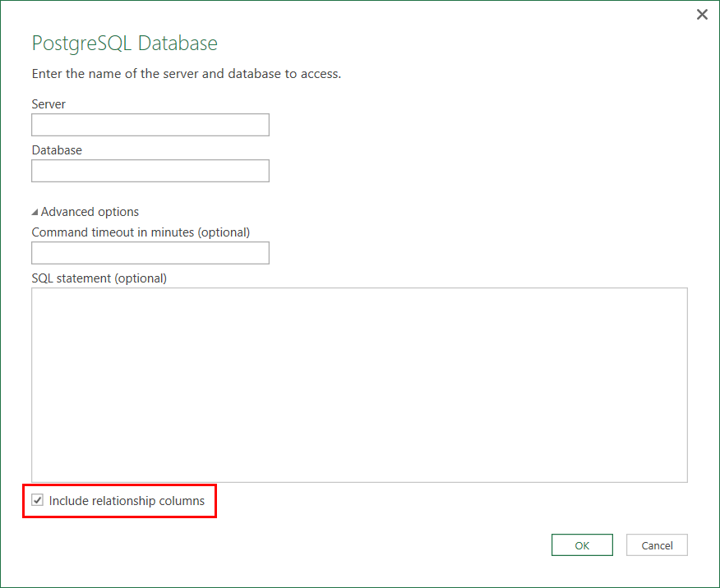Click the PostgreSQL Database title heading
The width and height of the screenshot is (720, 588).
coord(124,44)
